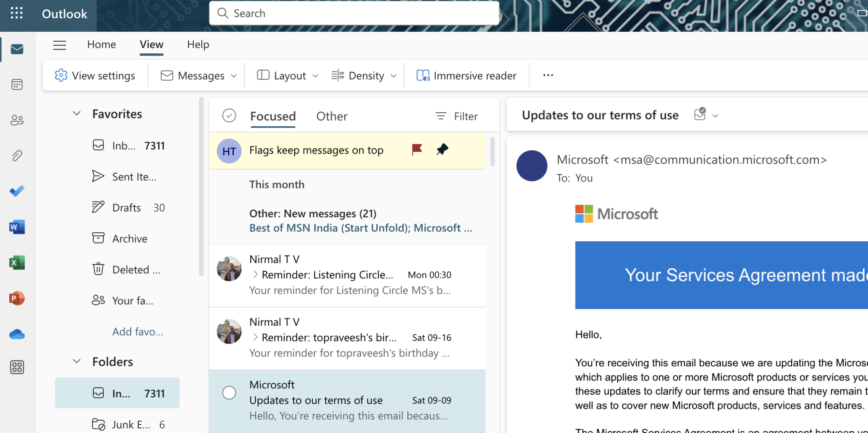Launch Excel from the left rail
The height and width of the screenshot is (433, 868).
click(17, 263)
